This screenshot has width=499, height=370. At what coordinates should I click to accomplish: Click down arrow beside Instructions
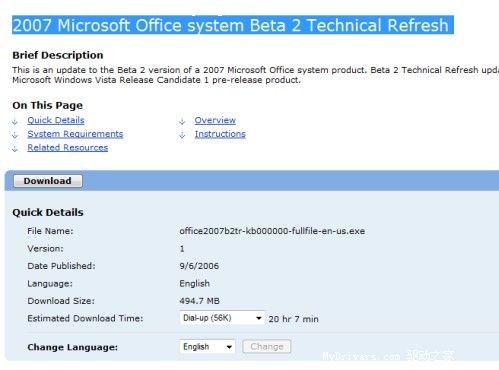pyautogui.click(x=182, y=135)
